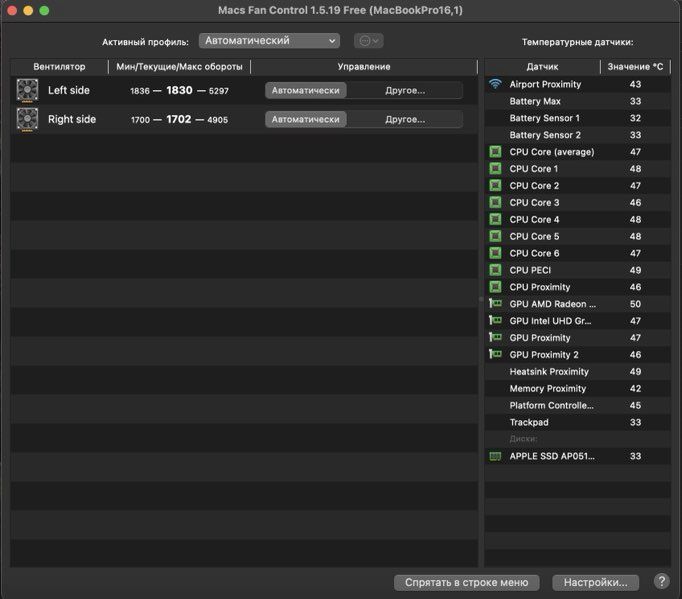
Task: Select the Battery Sensor 2 row
Action: [577, 135]
